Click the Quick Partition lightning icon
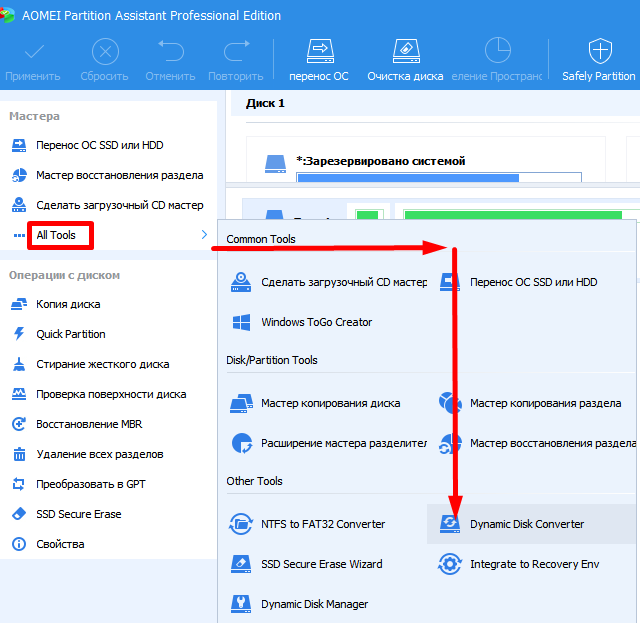The width and height of the screenshot is (640, 623). tap(19, 334)
